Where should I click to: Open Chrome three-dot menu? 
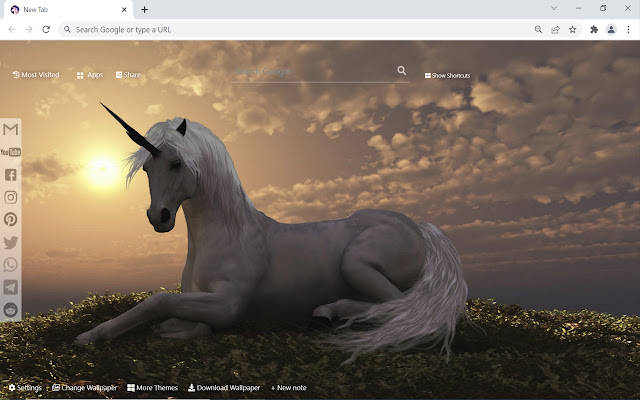pyautogui.click(x=628, y=29)
